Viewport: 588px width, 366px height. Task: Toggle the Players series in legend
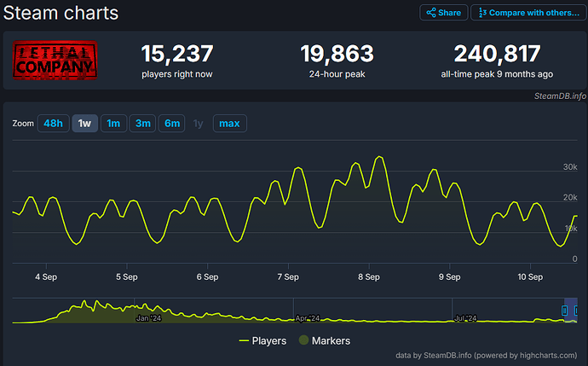(x=262, y=341)
